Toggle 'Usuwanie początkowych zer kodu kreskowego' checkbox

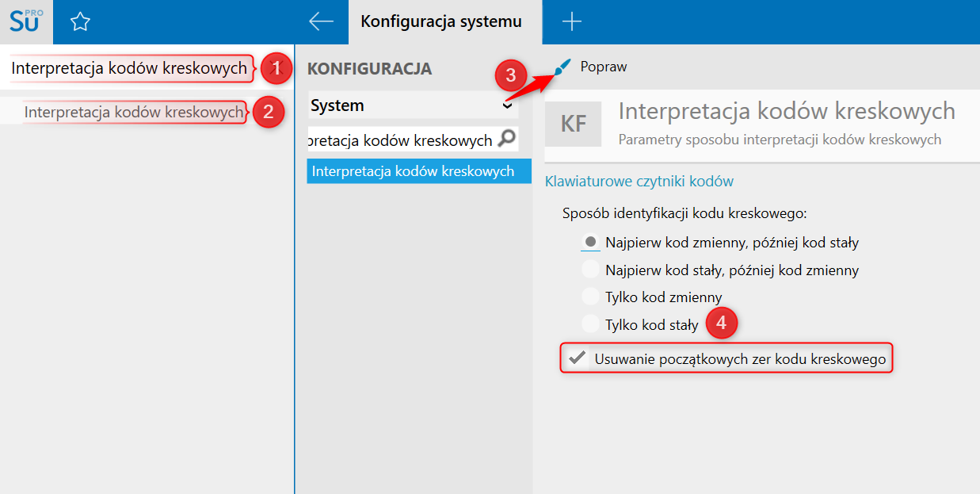click(x=577, y=359)
